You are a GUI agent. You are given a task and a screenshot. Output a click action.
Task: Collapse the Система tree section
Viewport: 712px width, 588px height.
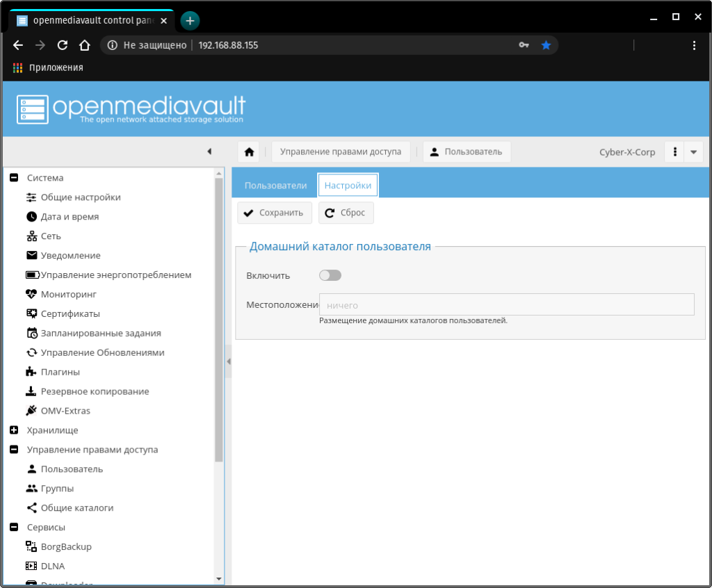(x=14, y=178)
